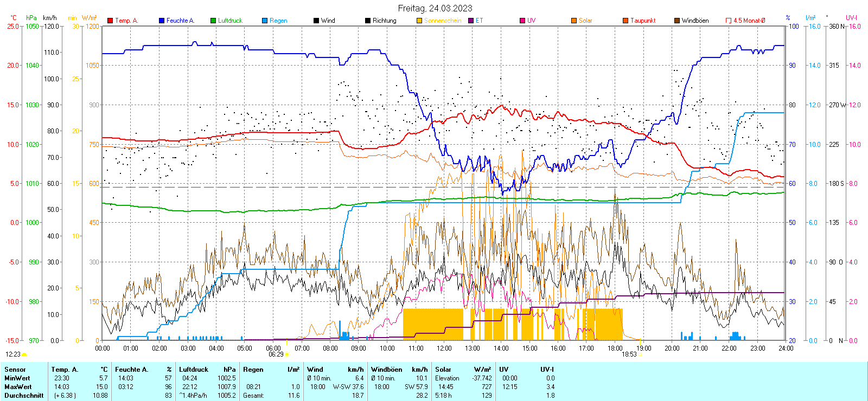Select the Luftdruck column header in table
The height and width of the screenshot is (401, 868).
[x=194, y=370]
